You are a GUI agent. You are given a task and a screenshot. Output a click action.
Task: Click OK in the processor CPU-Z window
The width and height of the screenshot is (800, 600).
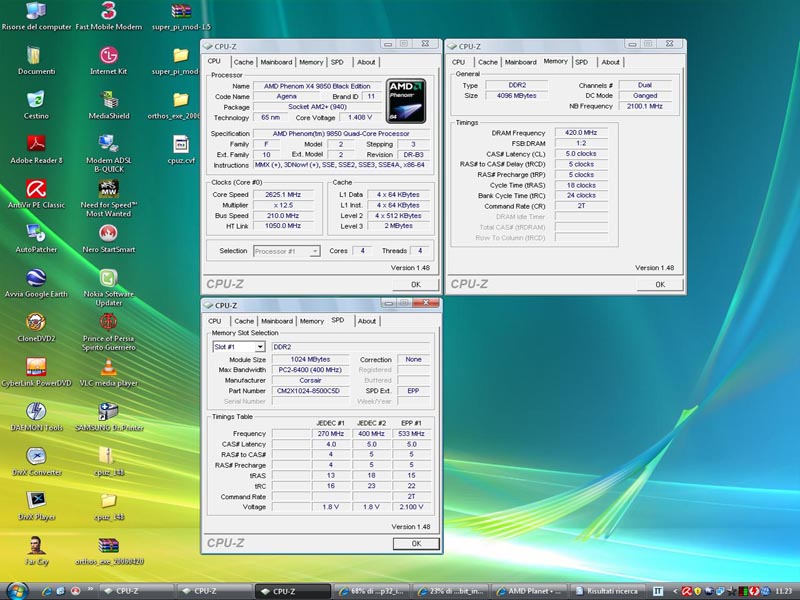click(416, 284)
